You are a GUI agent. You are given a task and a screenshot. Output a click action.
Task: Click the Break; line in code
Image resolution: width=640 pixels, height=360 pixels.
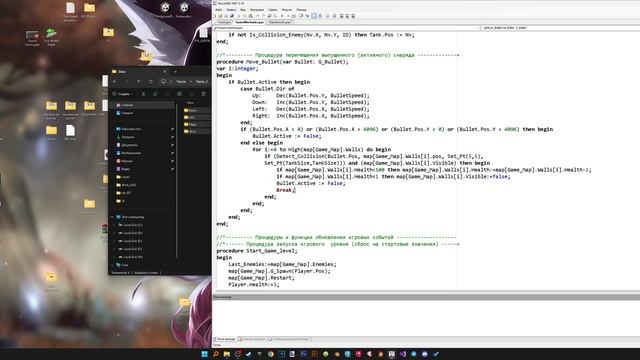point(285,190)
